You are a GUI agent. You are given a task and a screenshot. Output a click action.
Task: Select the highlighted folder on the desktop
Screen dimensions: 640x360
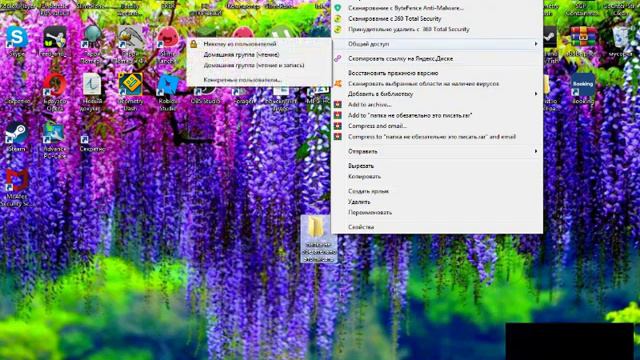[x=319, y=238]
